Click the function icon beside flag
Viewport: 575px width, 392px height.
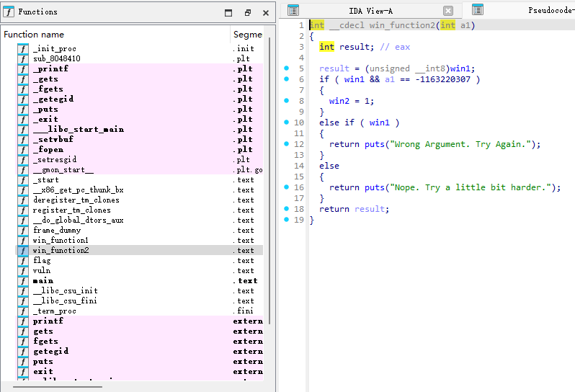click(x=22, y=261)
